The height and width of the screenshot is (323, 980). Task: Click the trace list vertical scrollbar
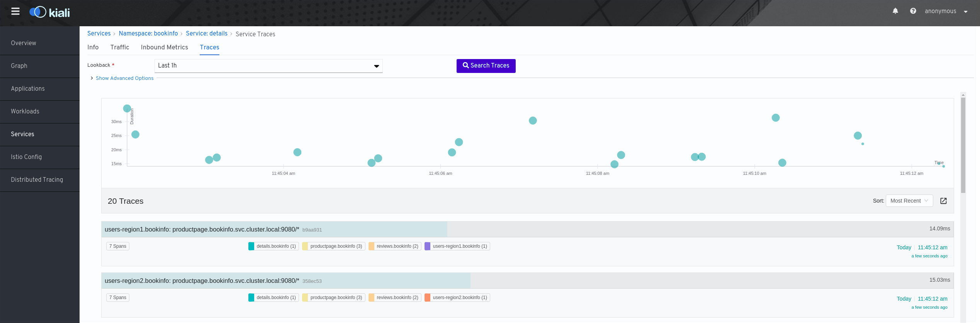(x=963, y=145)
